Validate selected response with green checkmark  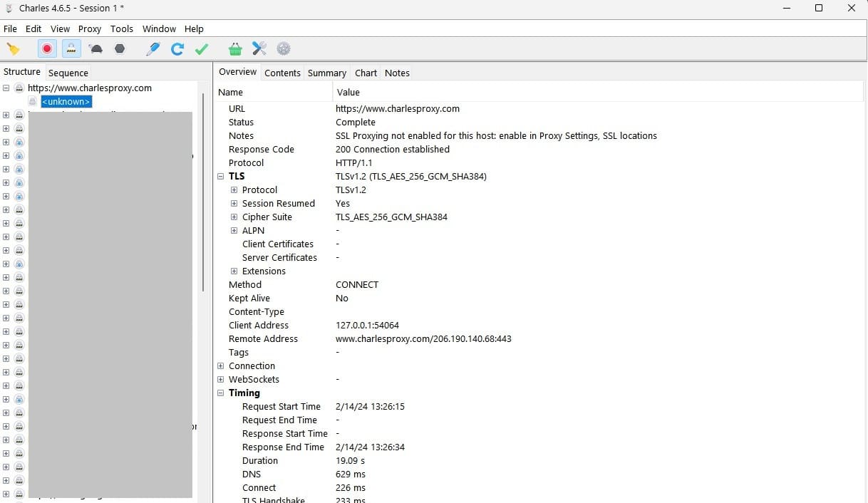202,49
